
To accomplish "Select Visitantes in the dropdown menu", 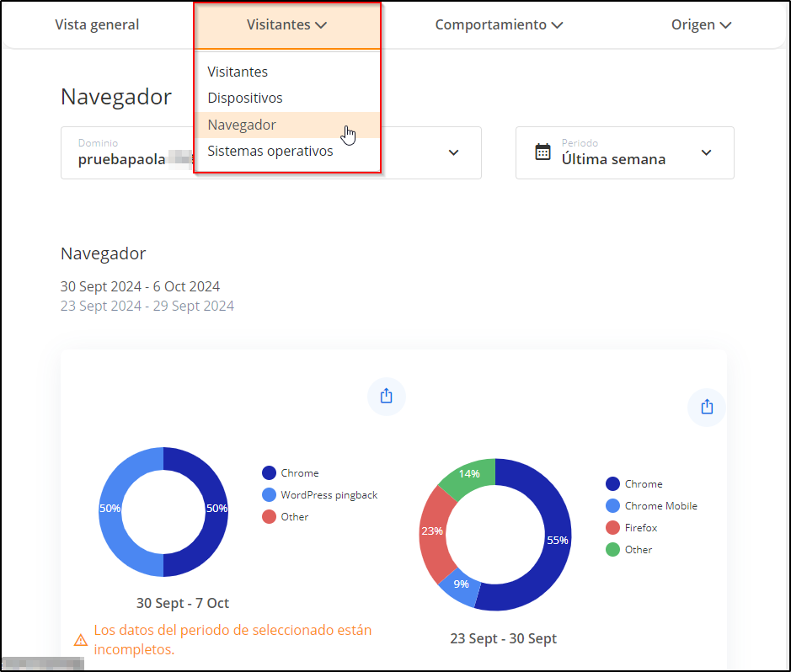I will [238, 72].
